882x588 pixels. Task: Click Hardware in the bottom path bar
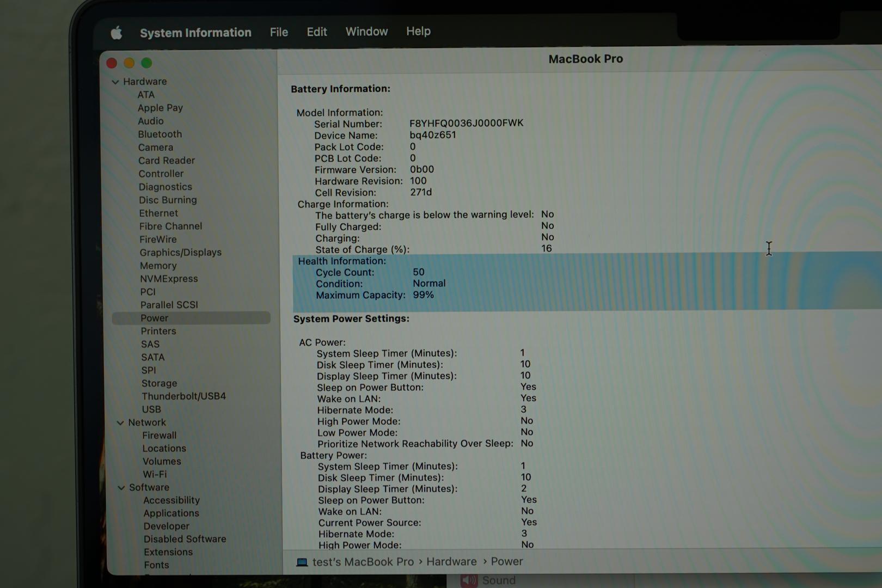coord(451,562)
